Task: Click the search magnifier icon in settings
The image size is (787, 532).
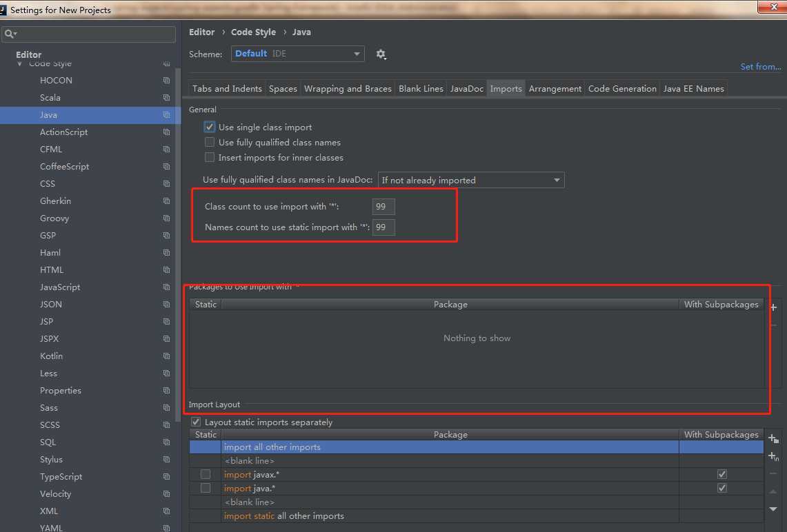Action: pos(10,34)
